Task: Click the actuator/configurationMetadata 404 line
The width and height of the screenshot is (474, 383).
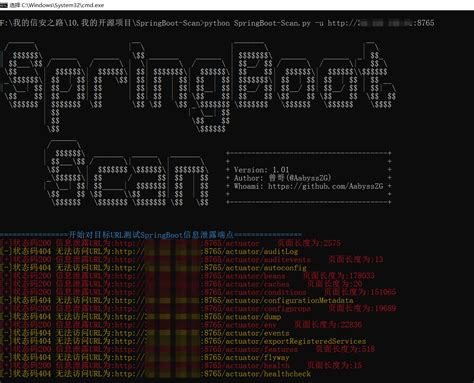Action: point(177,300)
